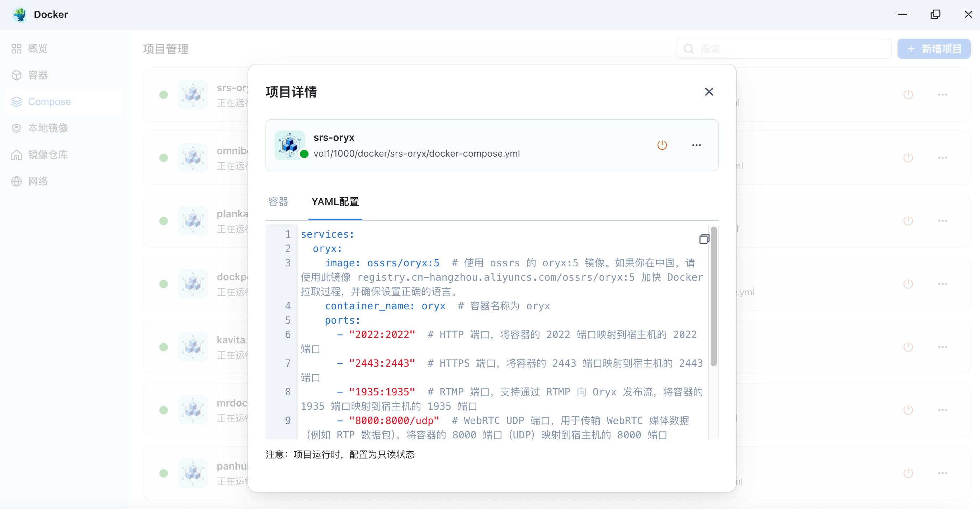Open 容器 sidebar section

click(38, 75)
